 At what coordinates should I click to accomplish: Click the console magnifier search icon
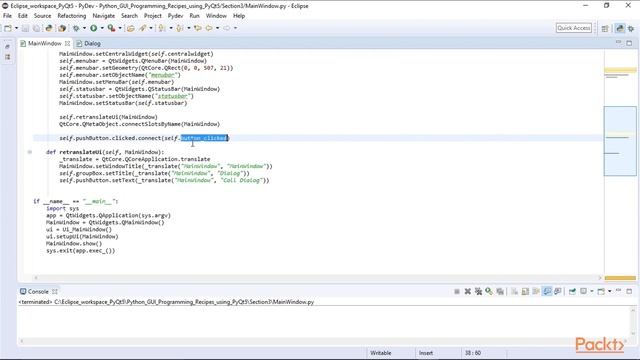[489, 291]
